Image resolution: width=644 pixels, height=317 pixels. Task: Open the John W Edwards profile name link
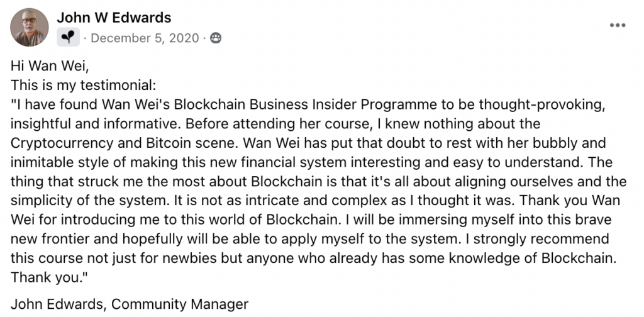(x=114, y=17)
